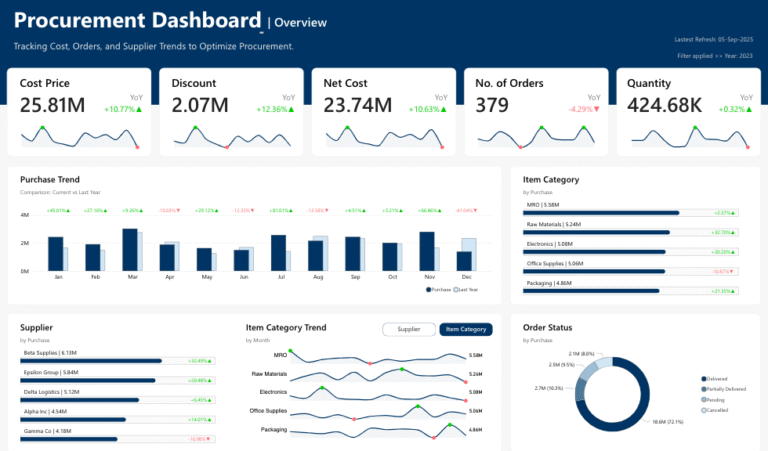768x451 pixels.
Task: Click the Gamma Co down indicator
Action: (208, 439)
